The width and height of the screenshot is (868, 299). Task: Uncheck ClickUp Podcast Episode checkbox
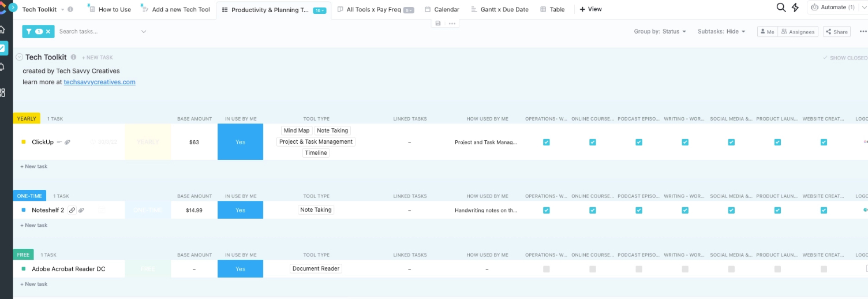pyautogui.click(x=639, y=142)
